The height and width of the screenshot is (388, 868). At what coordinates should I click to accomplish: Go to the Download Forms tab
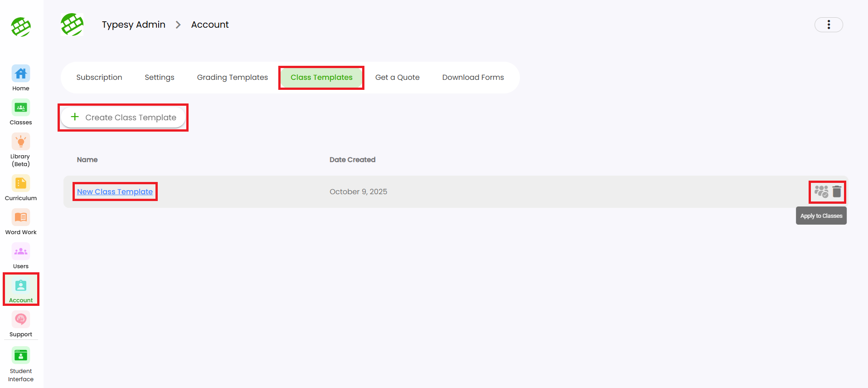coord(473,78)
